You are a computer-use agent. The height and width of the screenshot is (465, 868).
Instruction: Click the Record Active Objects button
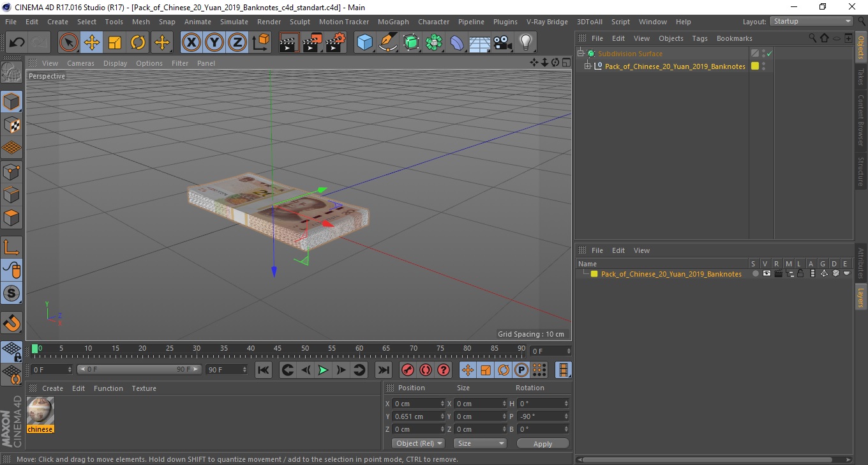pos(407,370)
